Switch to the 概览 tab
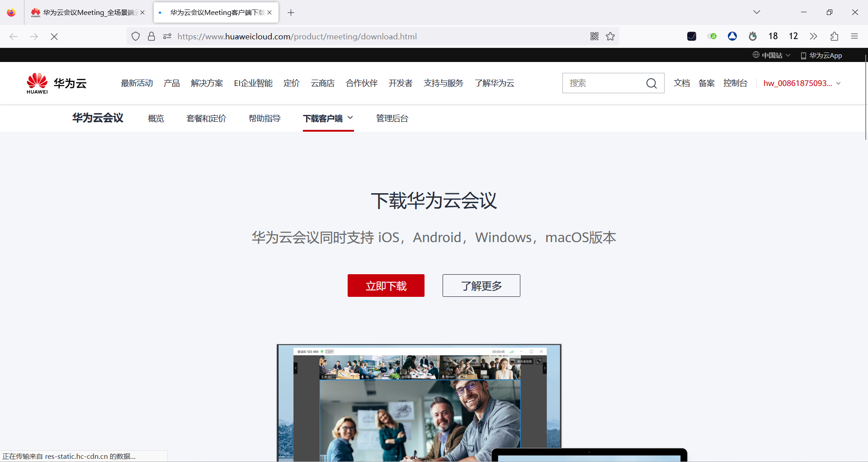Viewport: 868px width, 462px height. 156,119
